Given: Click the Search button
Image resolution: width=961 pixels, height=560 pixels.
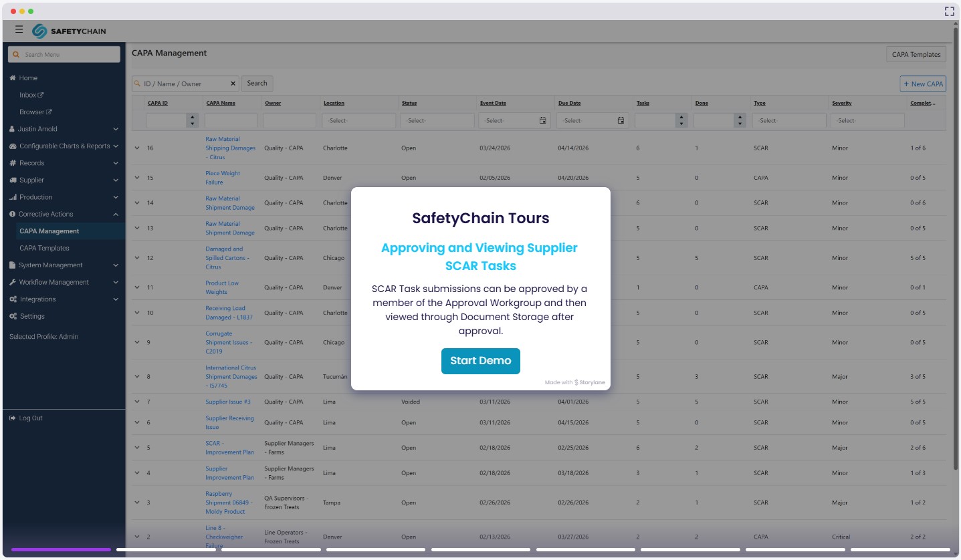Looking at the screenshot, I should coord(257,84).
